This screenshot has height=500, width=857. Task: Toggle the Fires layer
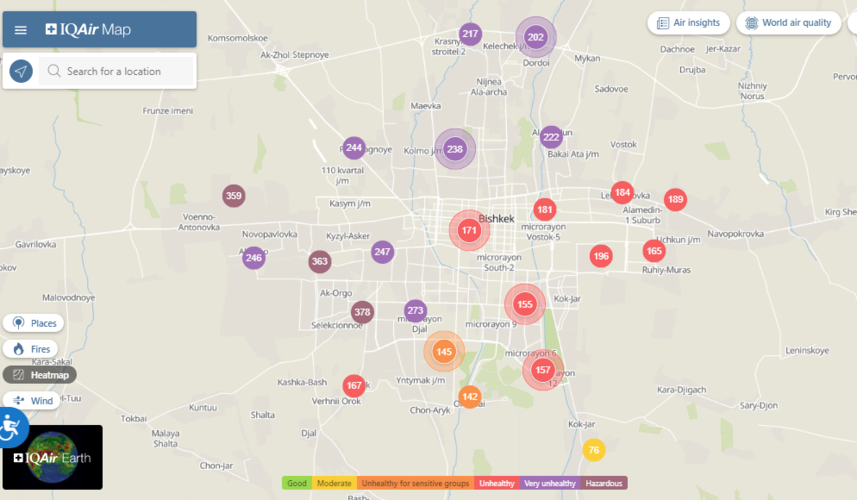click(x=31, y=349)
